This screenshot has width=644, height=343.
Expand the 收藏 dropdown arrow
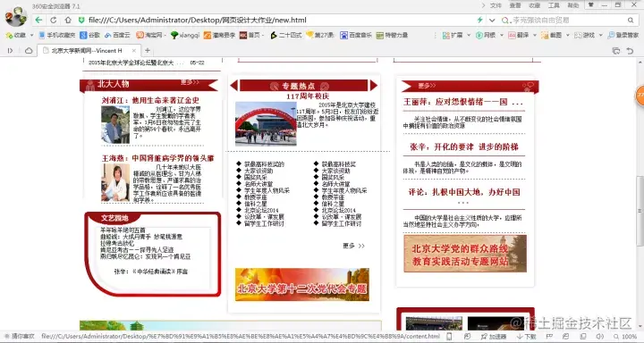[31, 36]
